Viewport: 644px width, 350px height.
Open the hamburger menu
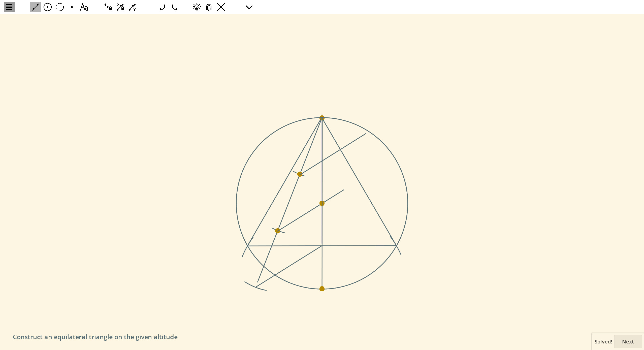click(x=9, y=7)
